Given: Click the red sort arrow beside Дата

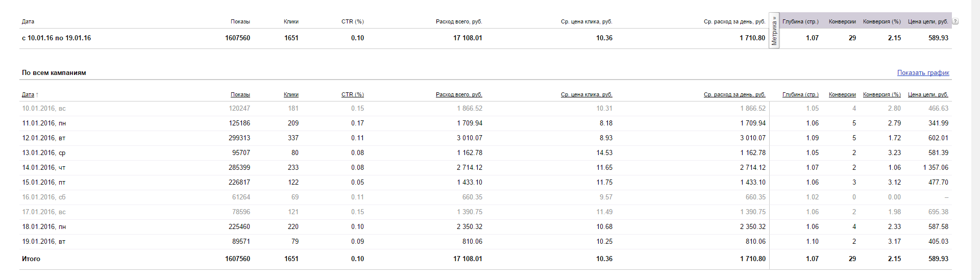Looking at the screenshot, I should pyautogui.click(x=37, y=95).
